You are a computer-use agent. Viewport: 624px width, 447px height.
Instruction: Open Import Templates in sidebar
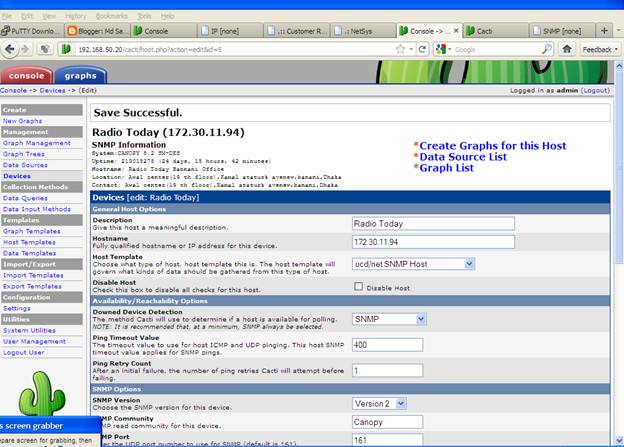pyautogui.click(x=33, y=275)
